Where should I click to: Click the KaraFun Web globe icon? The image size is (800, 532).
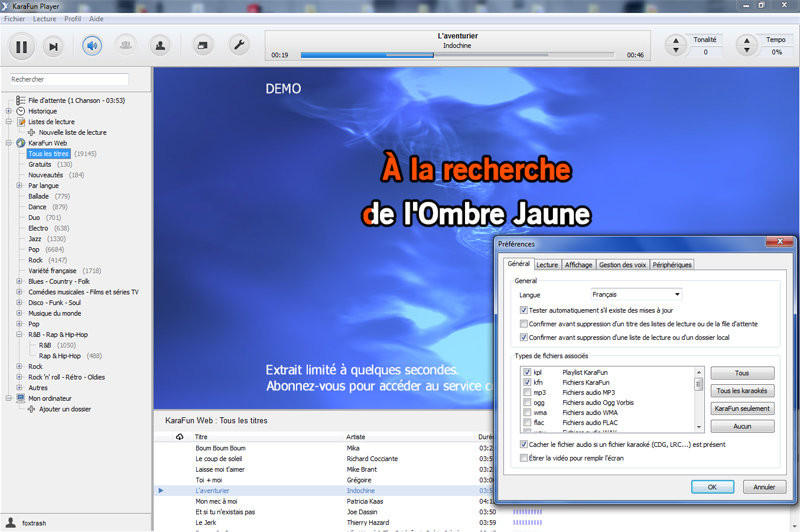[x=20, y=143]
